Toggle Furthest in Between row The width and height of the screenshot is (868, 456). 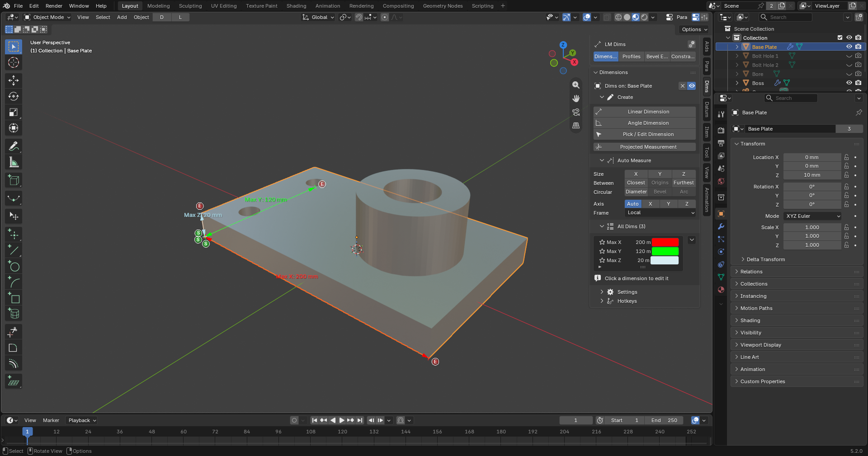pos(684,183)
